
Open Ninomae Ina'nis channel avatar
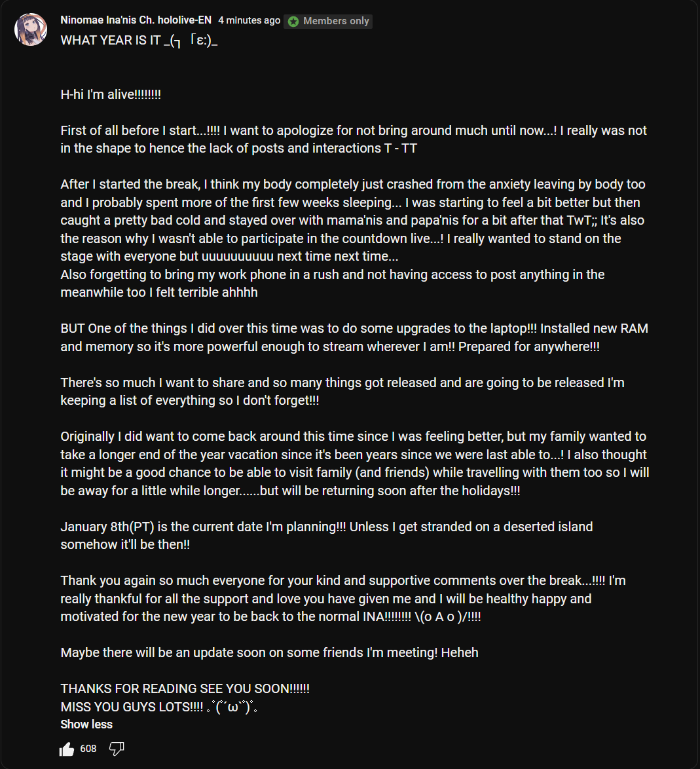pyautogui.click(x=31, y=29)
